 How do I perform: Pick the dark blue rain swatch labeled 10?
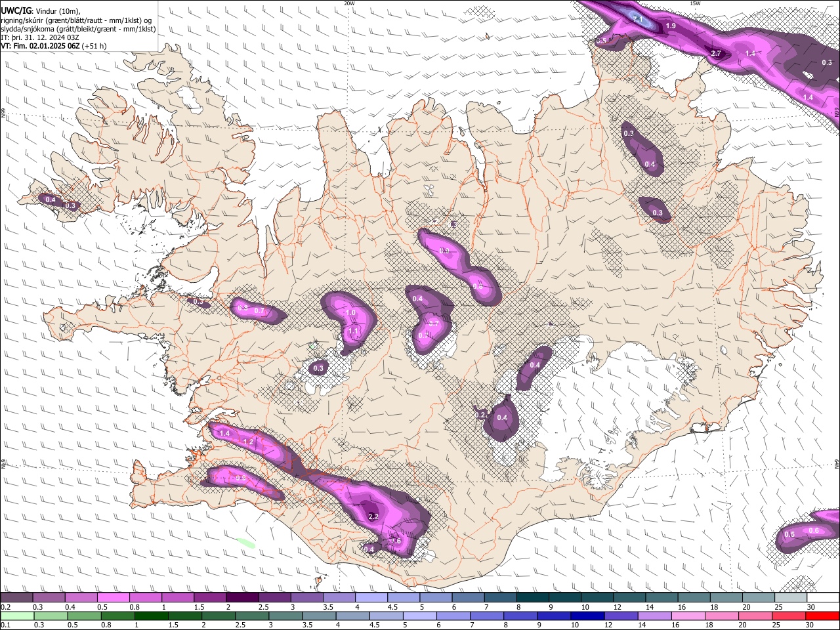(x=588, y=616)
